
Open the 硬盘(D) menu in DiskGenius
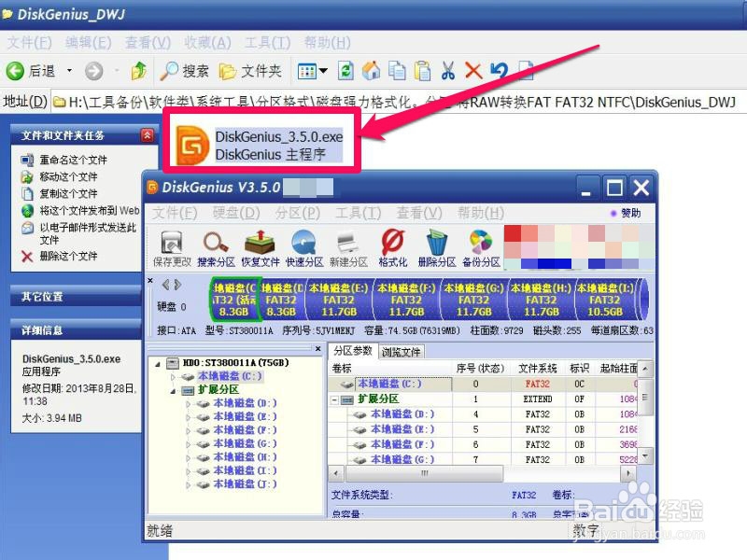234,213
